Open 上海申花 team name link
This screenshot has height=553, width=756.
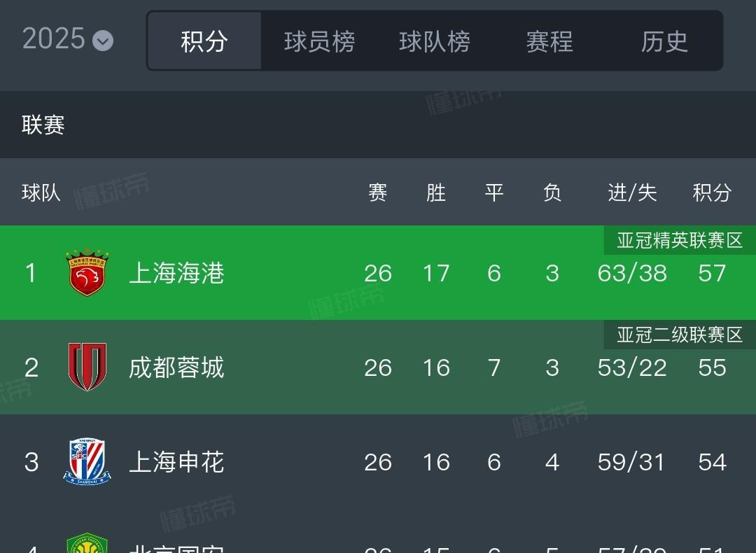point(176,462)
